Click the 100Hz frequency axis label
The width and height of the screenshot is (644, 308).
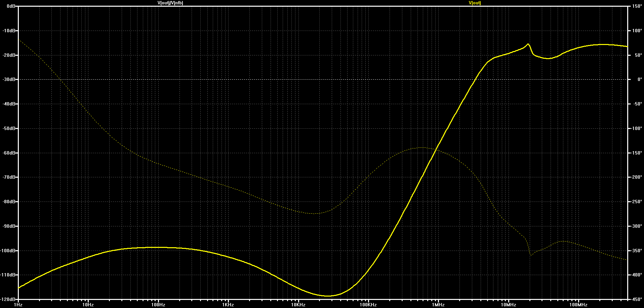tap(158, 305)
